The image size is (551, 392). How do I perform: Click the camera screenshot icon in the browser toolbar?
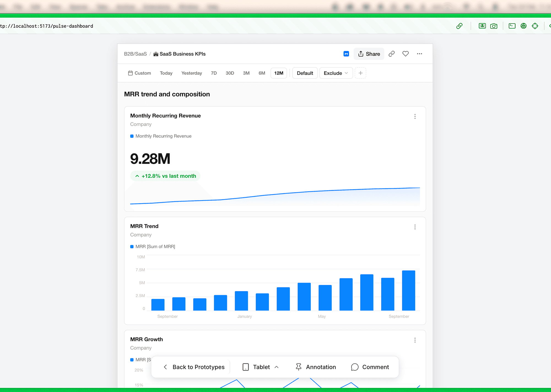coord(494,26)
